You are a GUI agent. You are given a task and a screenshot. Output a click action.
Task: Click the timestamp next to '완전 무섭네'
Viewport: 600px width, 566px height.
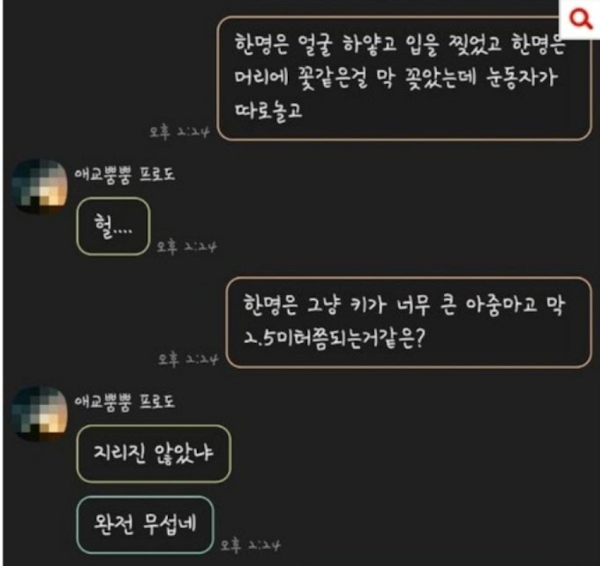coord(250,545)
